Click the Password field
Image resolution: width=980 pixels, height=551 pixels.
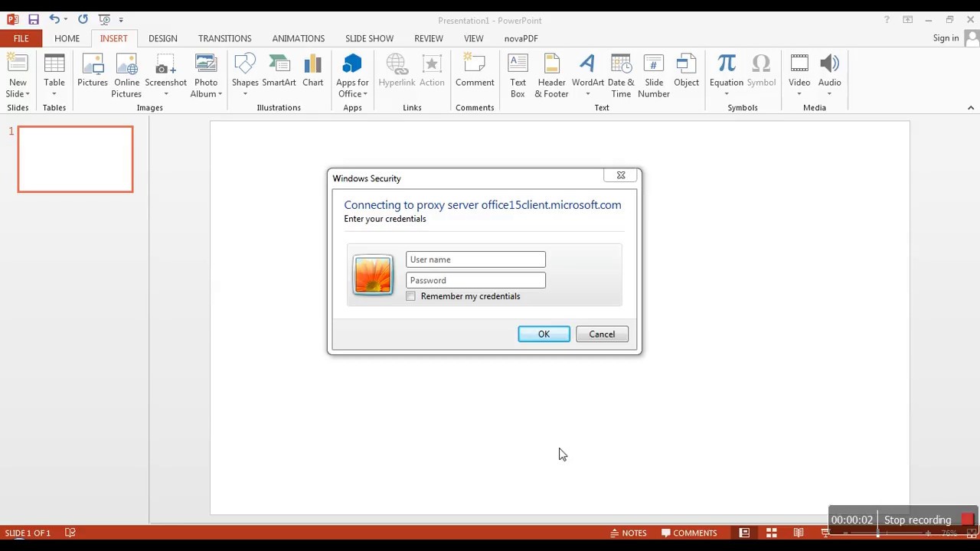click(475, 280)
